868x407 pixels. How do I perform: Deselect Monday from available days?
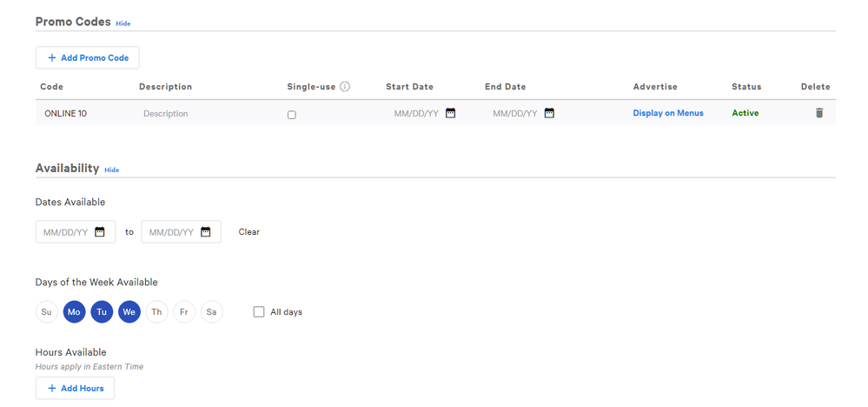[x=74, y=311]
